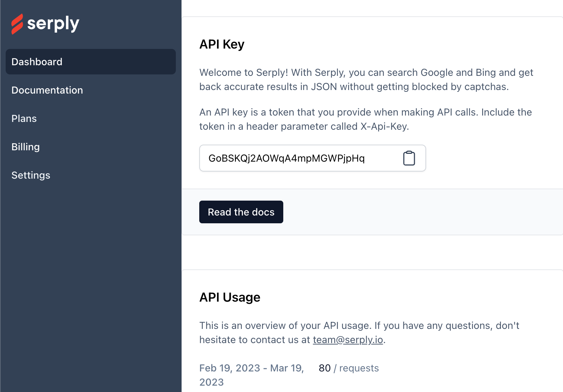Click the serply wordmark text
563x392 pixels.
(x=53, y=24)
